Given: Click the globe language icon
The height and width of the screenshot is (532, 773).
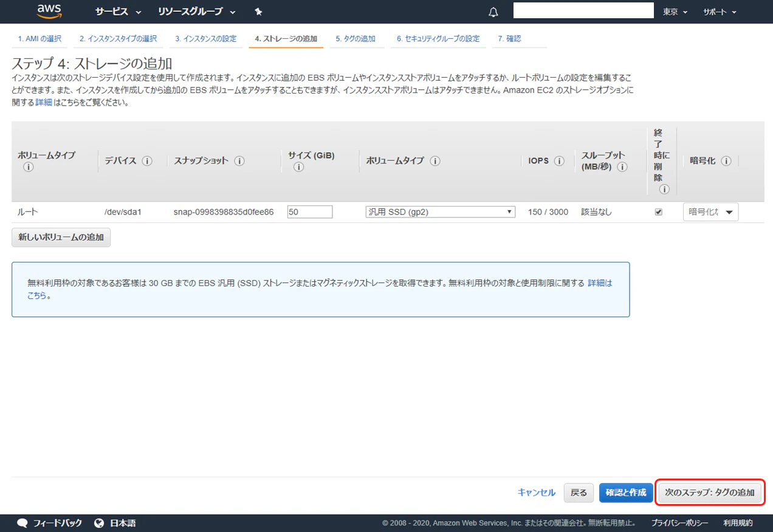Looking at the screenshot, I should coord(100,523).
